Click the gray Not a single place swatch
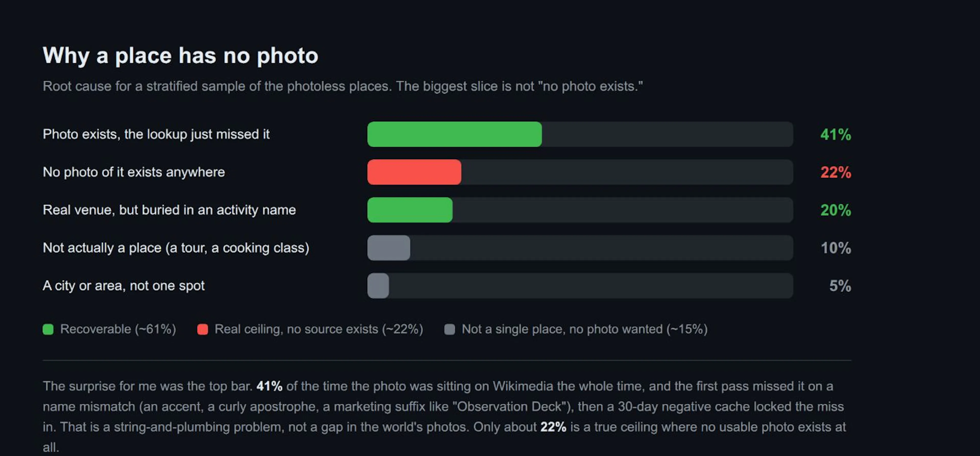980x456 pixels. pos(450,329)
